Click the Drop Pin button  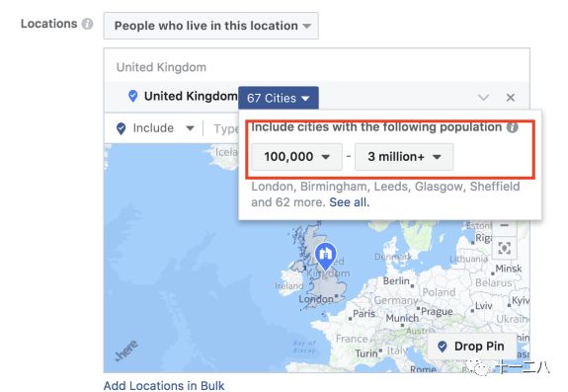471,347
